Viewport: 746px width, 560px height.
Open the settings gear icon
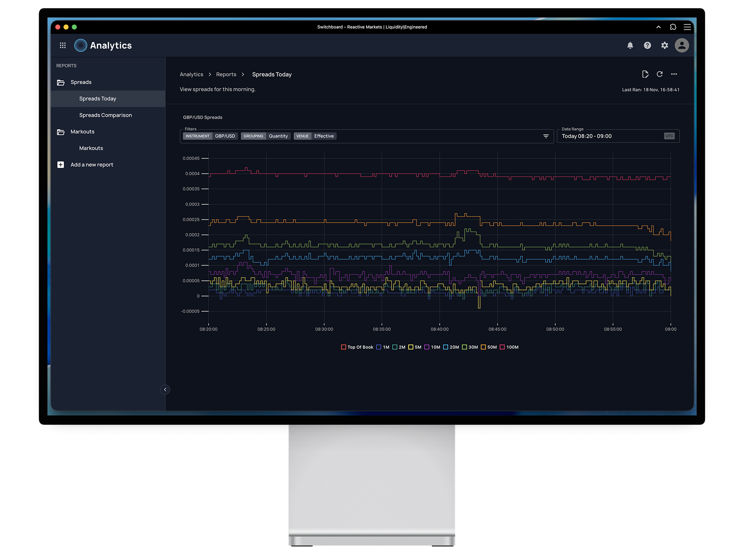[x=664, y=45]
